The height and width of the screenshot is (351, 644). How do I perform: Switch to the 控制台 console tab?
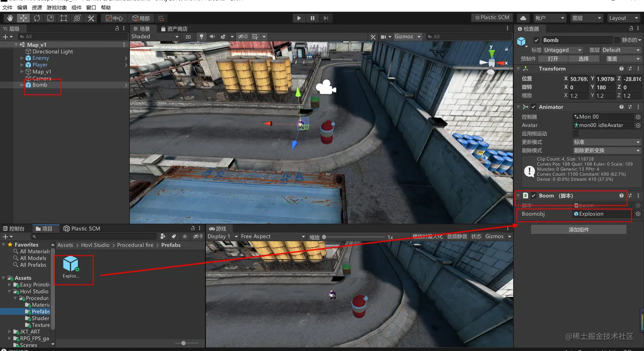point(14,229)
